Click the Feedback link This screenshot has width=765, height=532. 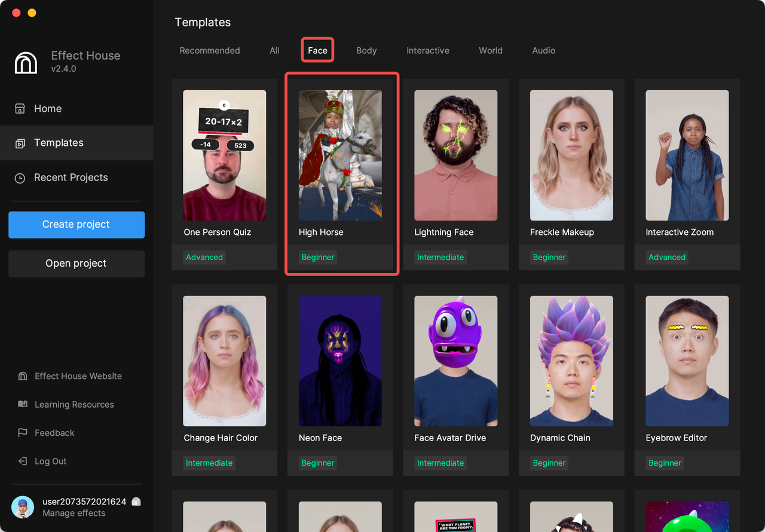tap(54, 433)
